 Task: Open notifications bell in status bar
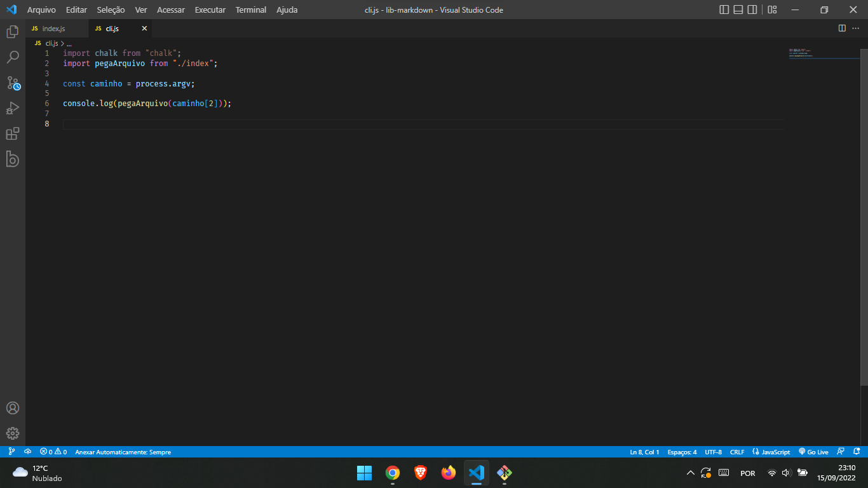[x=857, y=452]
